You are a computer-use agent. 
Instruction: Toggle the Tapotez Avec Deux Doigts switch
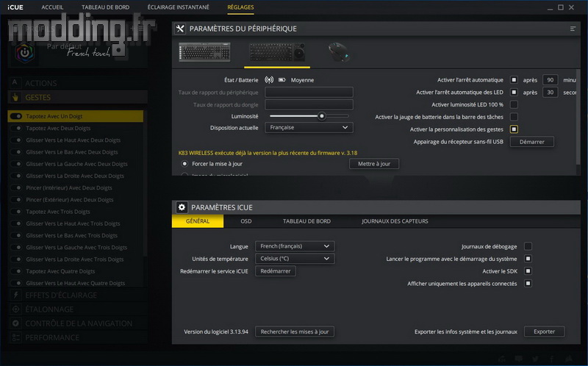[16, 129]
